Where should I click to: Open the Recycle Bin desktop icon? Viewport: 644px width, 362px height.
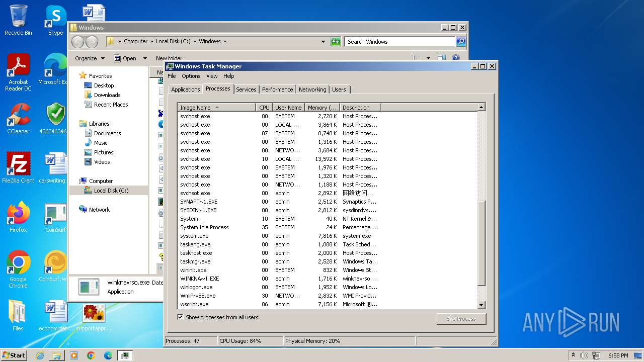click(18, 20)
